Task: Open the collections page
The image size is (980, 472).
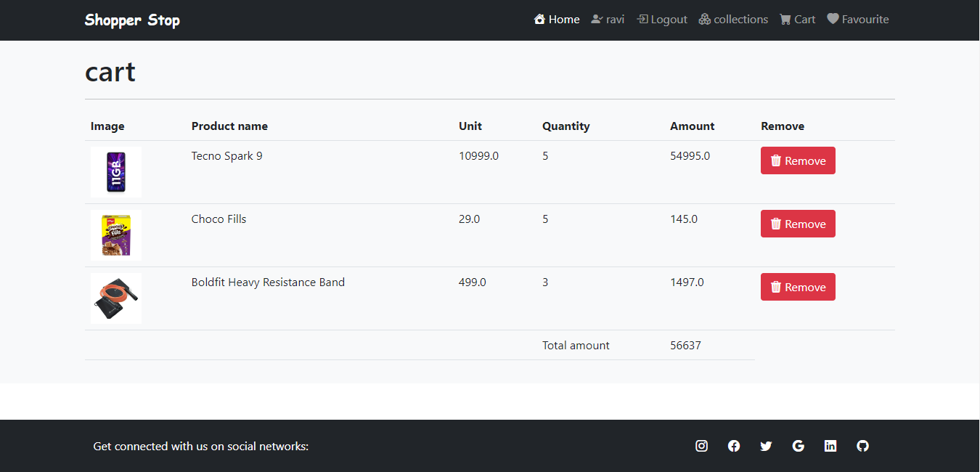Action: [x=733, y=20]
